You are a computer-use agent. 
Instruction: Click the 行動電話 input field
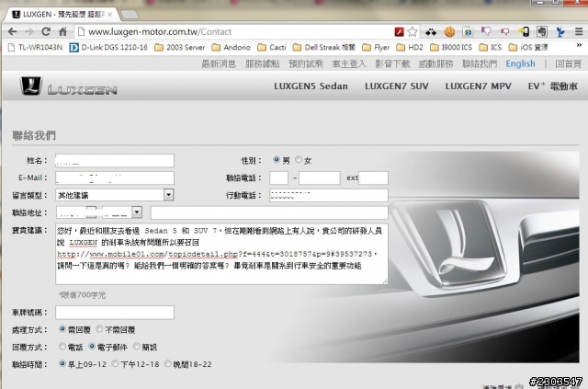(329, 195)
